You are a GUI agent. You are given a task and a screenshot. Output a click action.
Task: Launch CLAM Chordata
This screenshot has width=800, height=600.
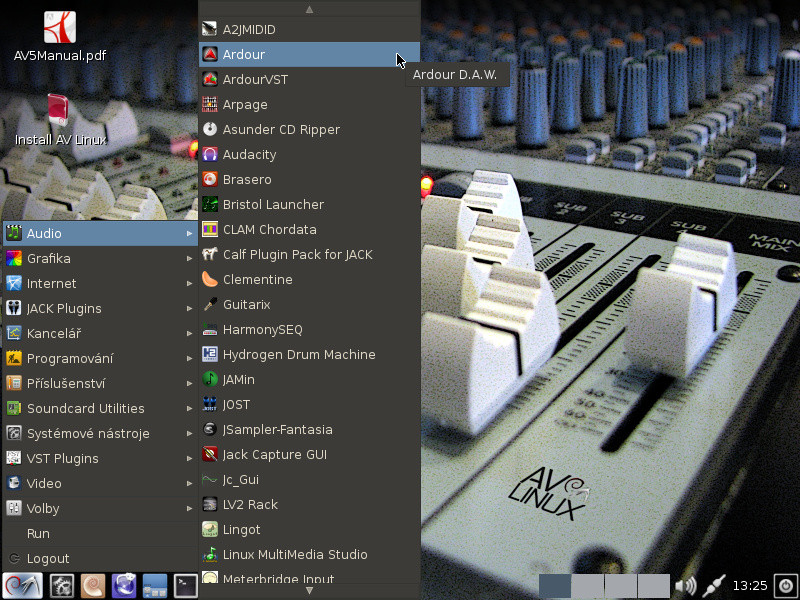(309, 229)
